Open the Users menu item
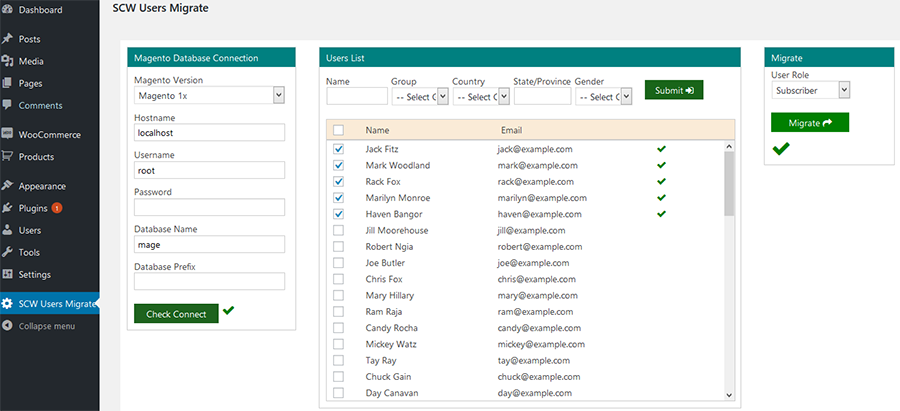This screenshot has height=411, width=900. pos(29,230)
